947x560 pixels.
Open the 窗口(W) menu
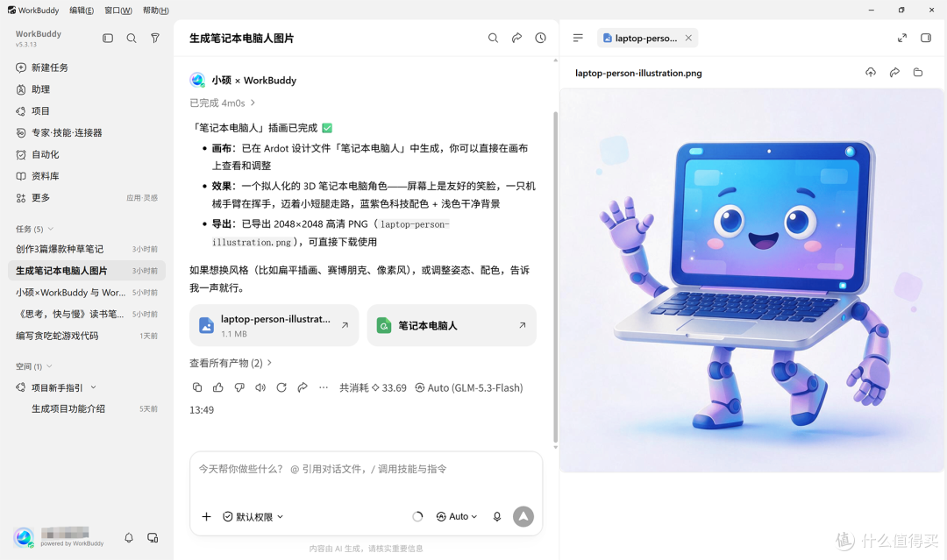(118, 11)
